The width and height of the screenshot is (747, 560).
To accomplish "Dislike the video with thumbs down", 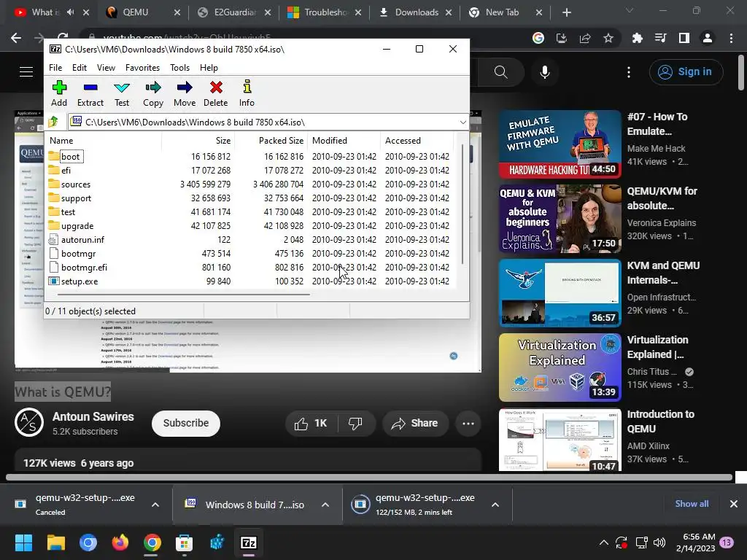I will (x=356, y=424).
